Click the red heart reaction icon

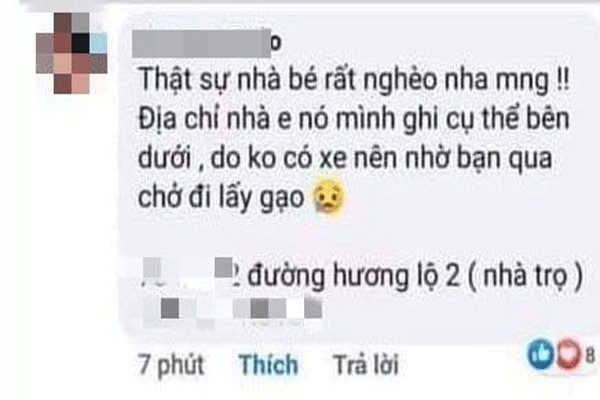(569, 354)
